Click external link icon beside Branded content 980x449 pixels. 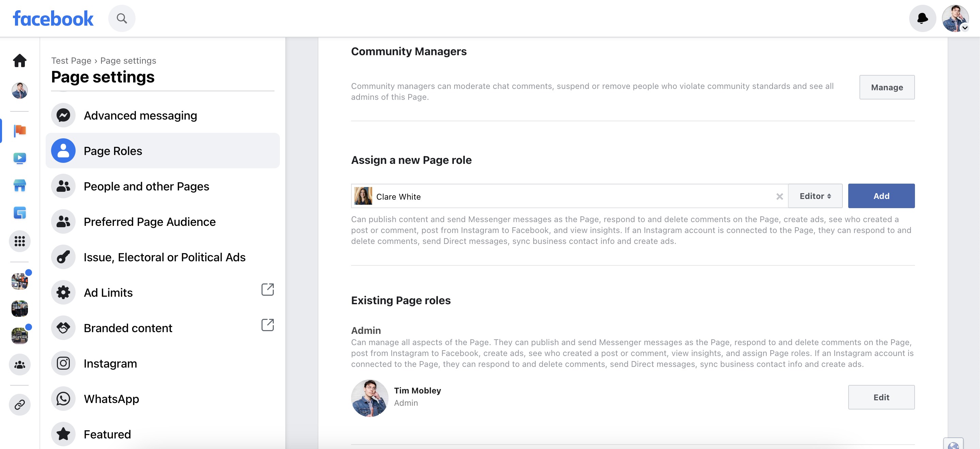click(267, 325)
